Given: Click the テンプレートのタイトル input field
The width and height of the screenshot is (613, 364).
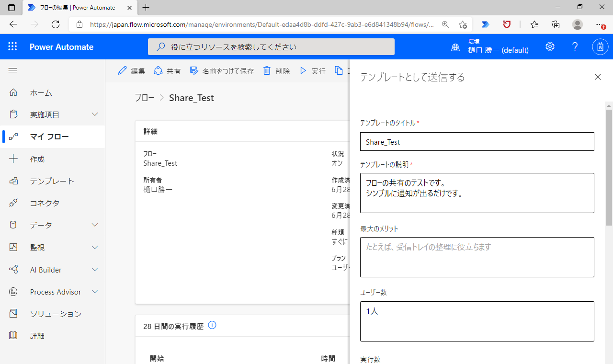Looking at the screenshot, I should 477,142.
